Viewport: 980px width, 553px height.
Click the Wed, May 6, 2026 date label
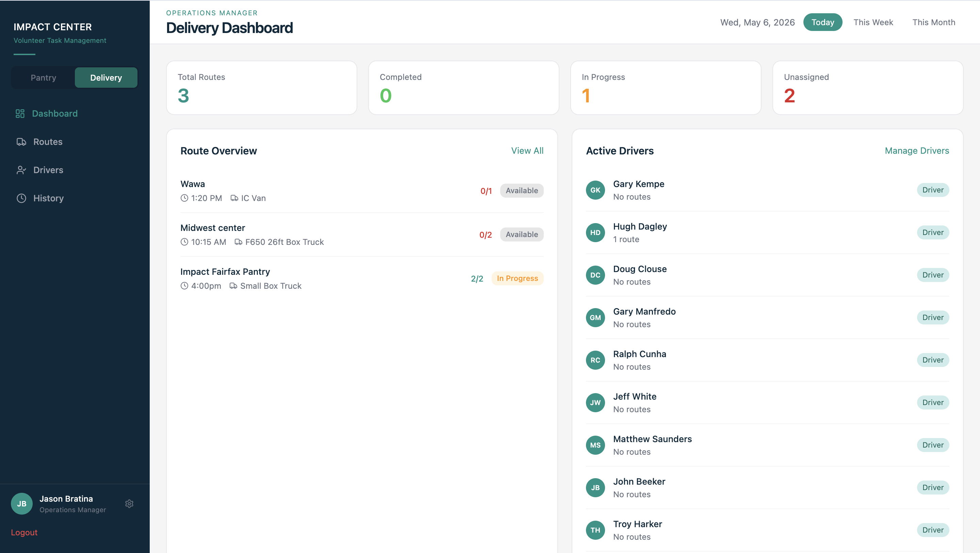point(757,22)
